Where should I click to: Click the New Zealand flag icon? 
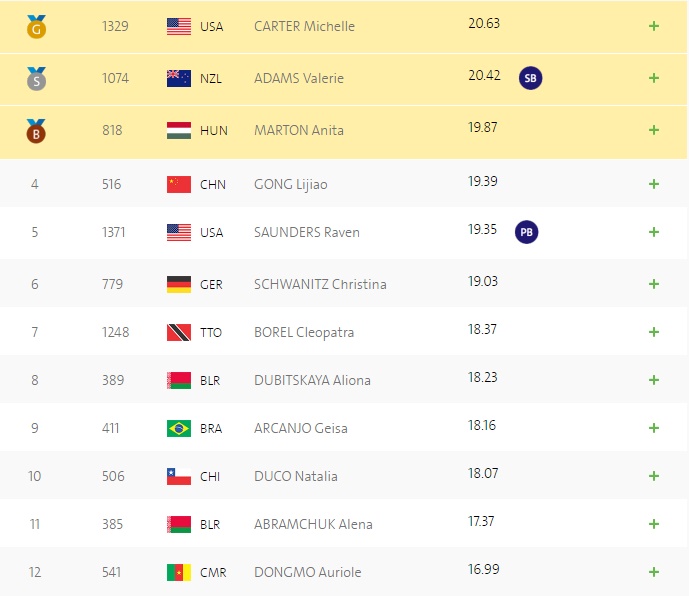(x=179, y=78)
